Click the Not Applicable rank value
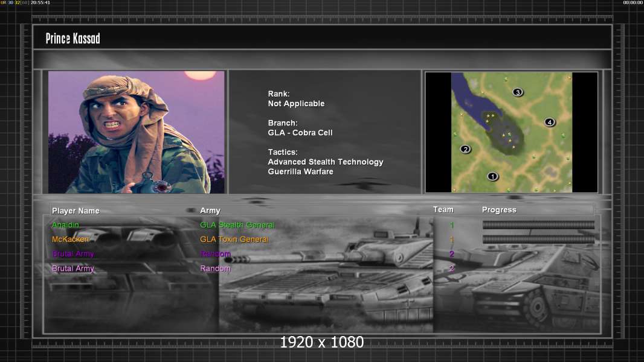 (x=296, y=104)
